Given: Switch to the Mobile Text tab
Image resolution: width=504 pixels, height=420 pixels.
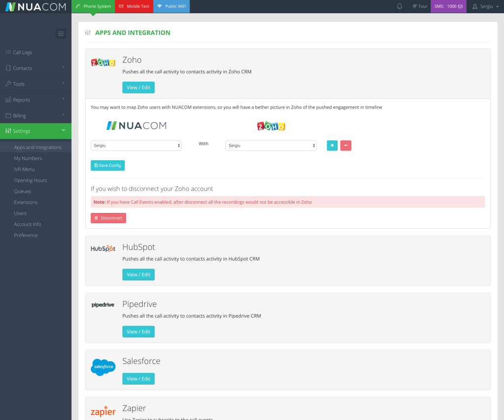Looking at the screenshot, I should click(x=134, y=6).
